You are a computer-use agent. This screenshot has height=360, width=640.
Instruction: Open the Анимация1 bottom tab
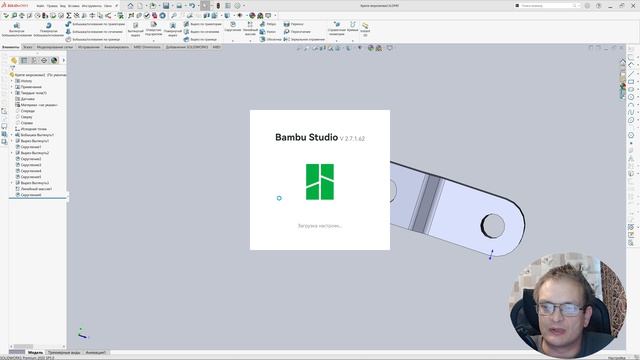pyautogui.click(x=96, y=352)
